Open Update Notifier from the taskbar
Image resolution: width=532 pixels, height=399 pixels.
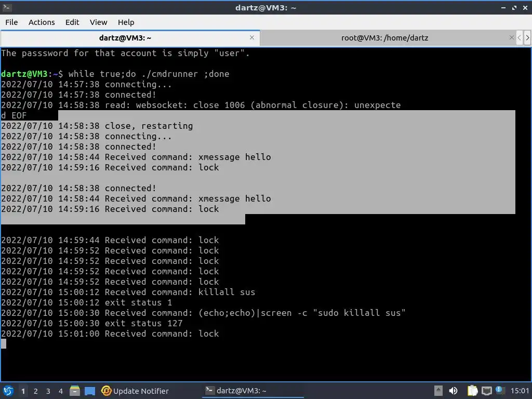(x=135, y=391)
